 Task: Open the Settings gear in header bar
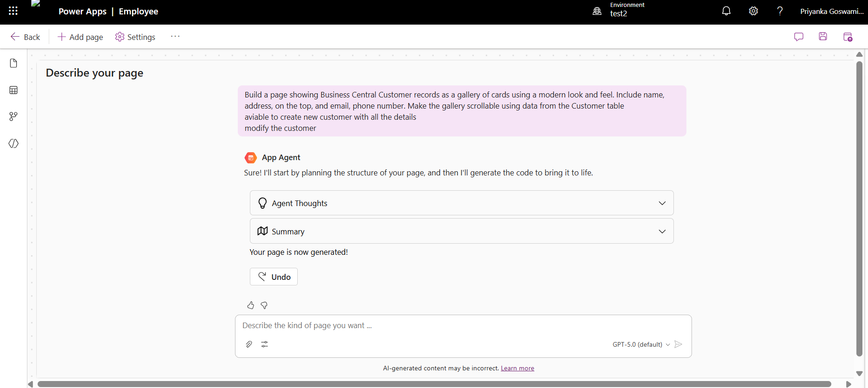tap(753, 11)
